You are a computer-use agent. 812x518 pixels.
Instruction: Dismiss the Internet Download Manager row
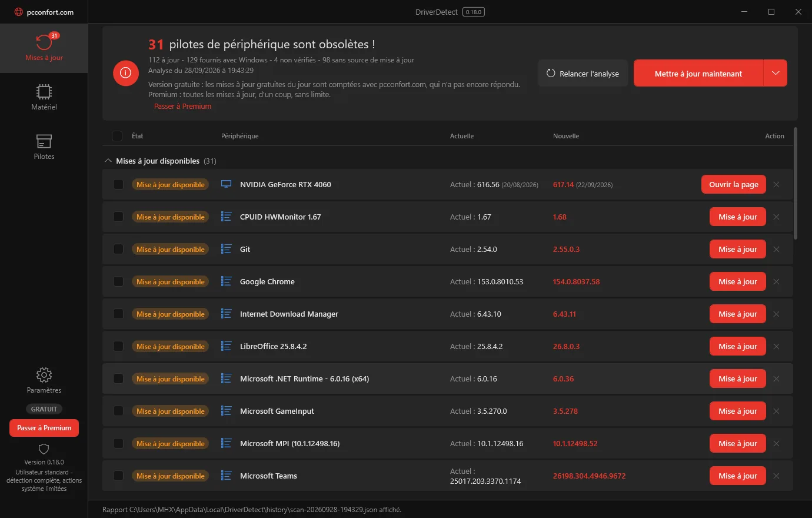coord(776,314)
